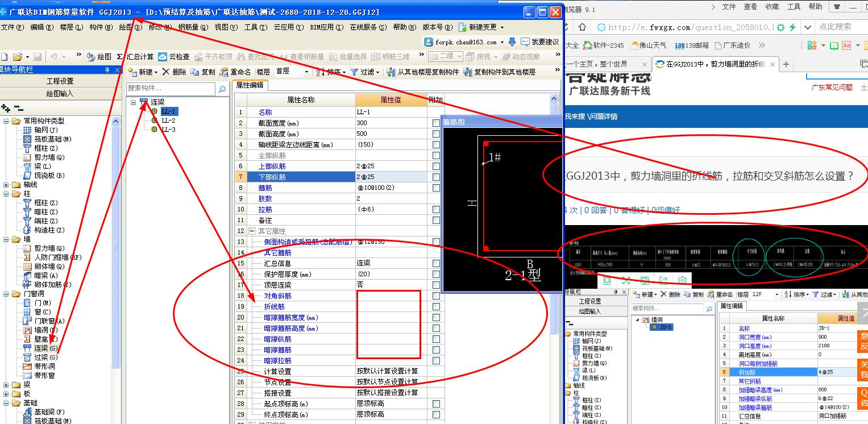Open the 过滤 filter menu
Screen dimensions: 868x424
(x=364, y=72)
